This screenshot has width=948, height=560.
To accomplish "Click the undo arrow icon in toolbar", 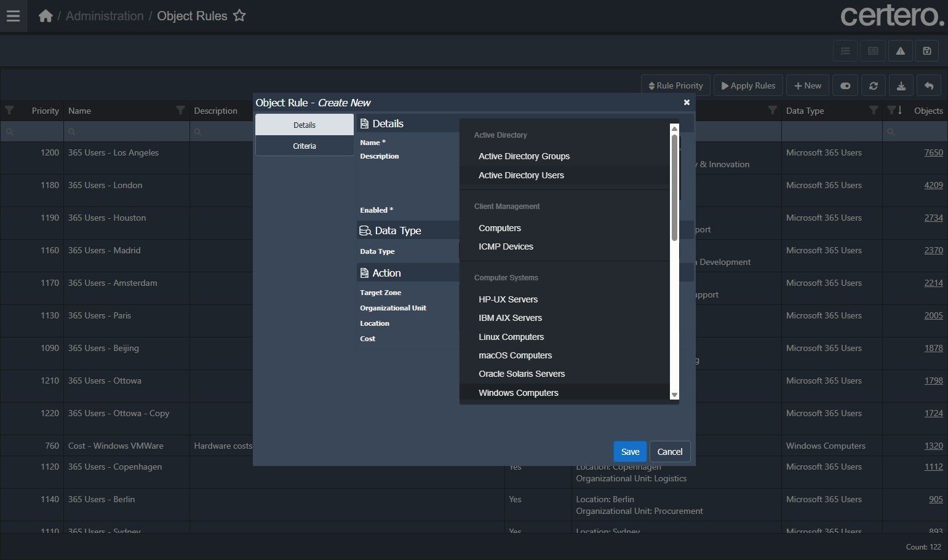I will pos(929,86).
